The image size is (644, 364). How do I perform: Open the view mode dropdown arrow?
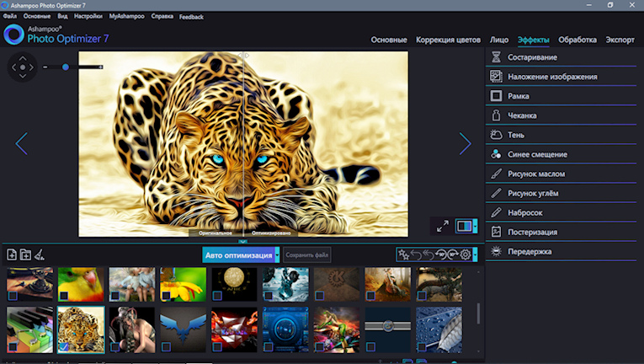[475, 226]
